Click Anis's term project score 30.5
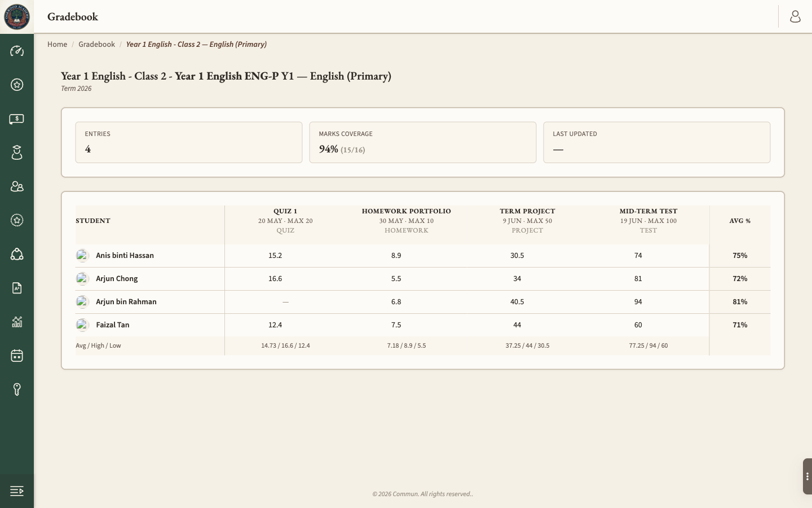Screen dimensions: 812x508 [x=517, y=255]
